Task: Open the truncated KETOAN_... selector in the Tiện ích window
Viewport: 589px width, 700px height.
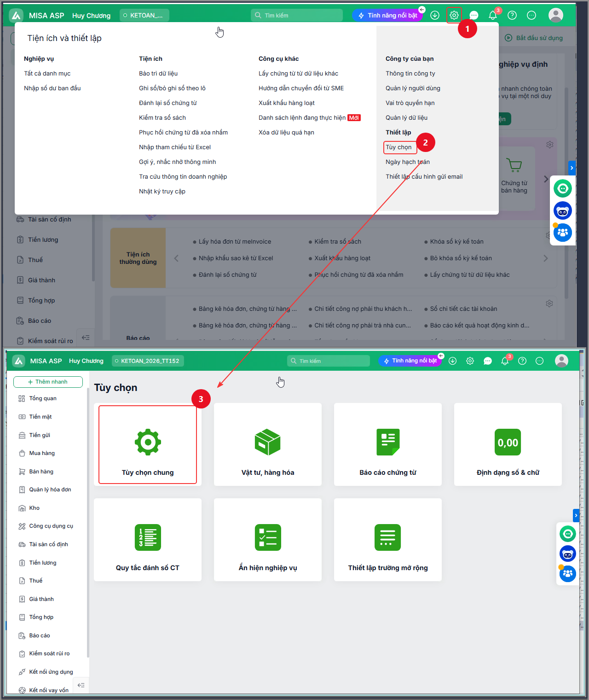Action: point(144,15)
